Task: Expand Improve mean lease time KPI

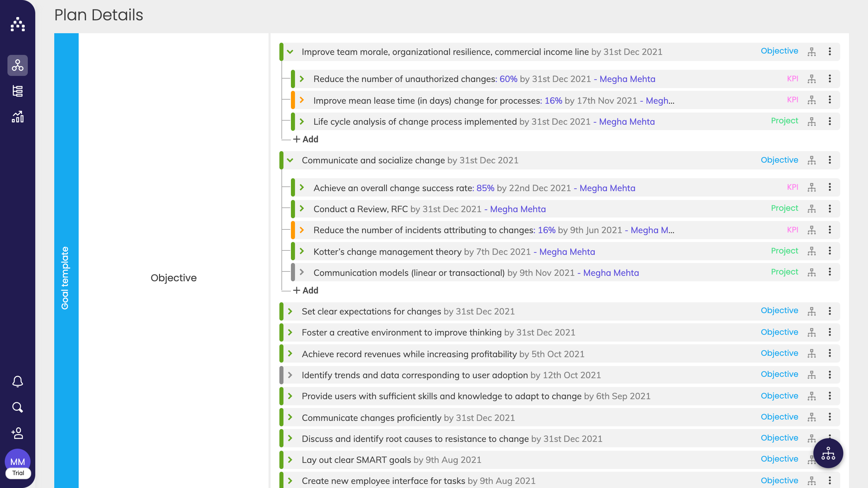Action: pyautogui.click(x=302, y=100)
